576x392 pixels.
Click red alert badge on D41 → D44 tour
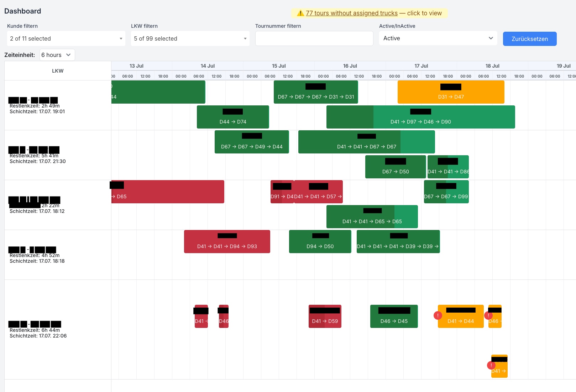click(438, 315)
